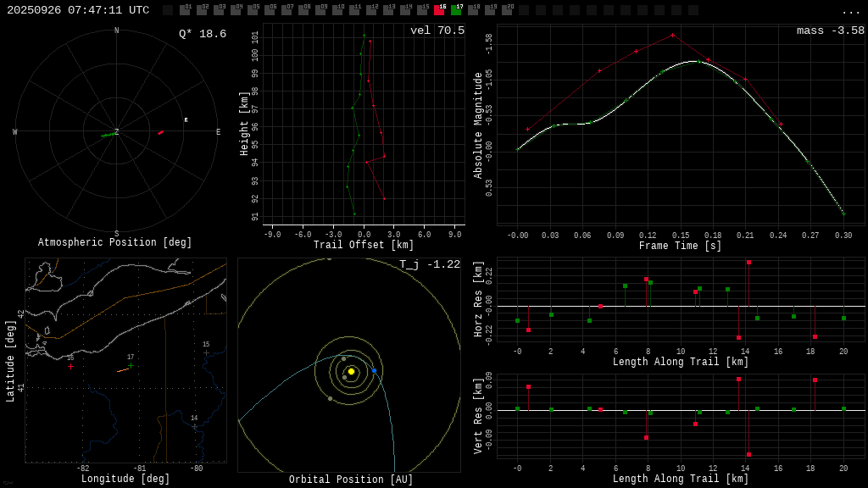This screenshot has width=868, height=488.
Task: Click the R radiant marker in polar plot
Action: point(186,120)
